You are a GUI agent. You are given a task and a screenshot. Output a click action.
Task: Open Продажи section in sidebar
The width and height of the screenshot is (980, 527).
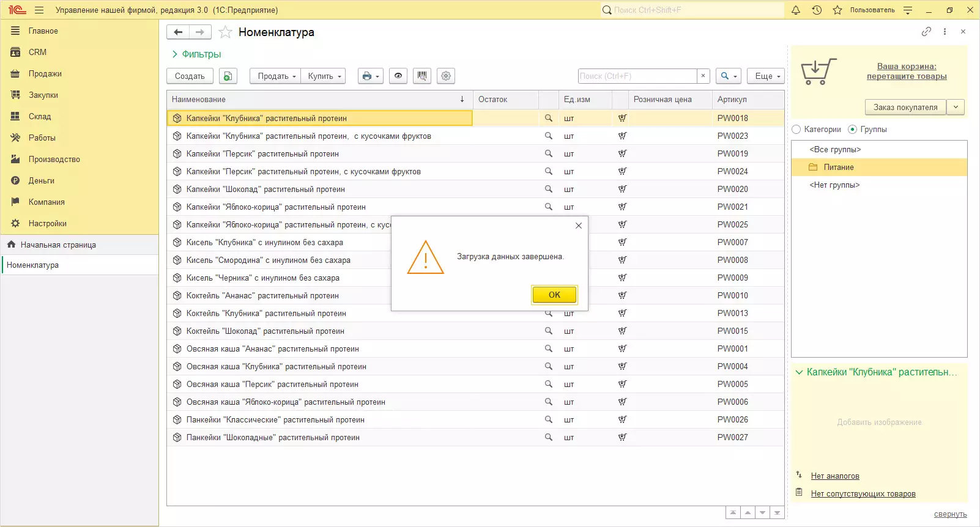pyautogui.click(x=45, y=73)
